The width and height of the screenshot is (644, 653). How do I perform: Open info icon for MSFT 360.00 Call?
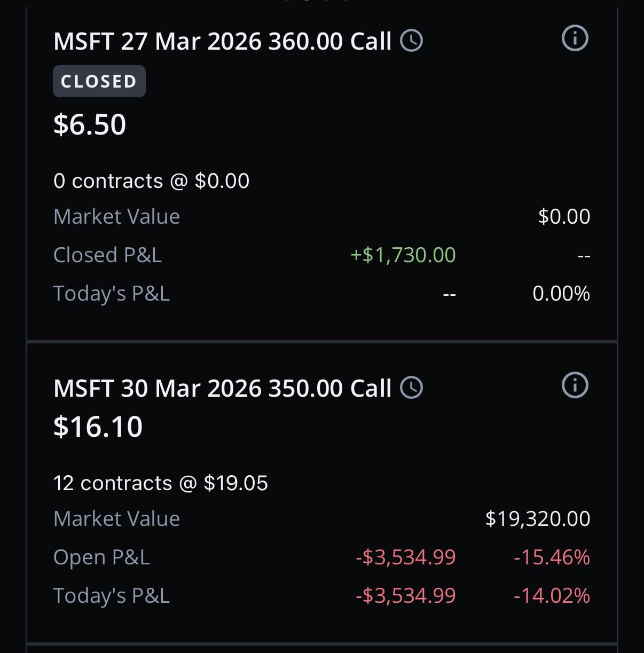click(575, 38)
